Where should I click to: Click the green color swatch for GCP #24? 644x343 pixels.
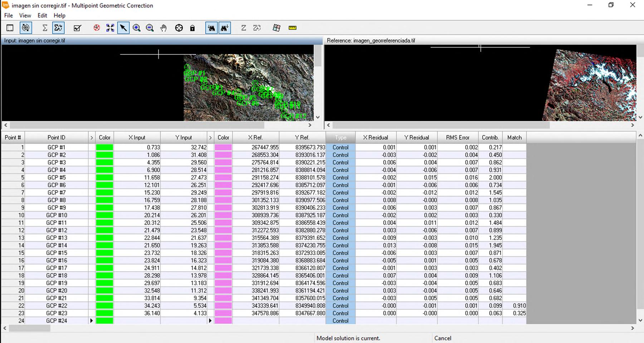104,321
